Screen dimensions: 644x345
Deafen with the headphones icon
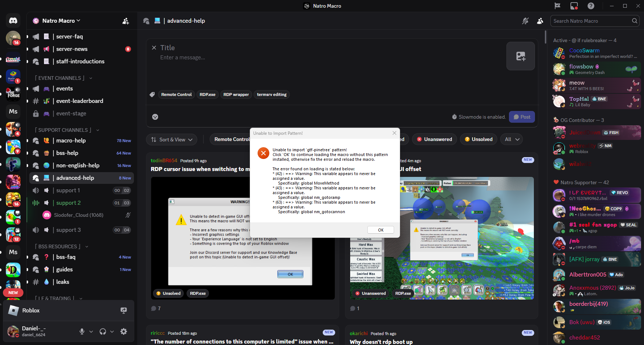pyautogui.click(x=103, y=331)
